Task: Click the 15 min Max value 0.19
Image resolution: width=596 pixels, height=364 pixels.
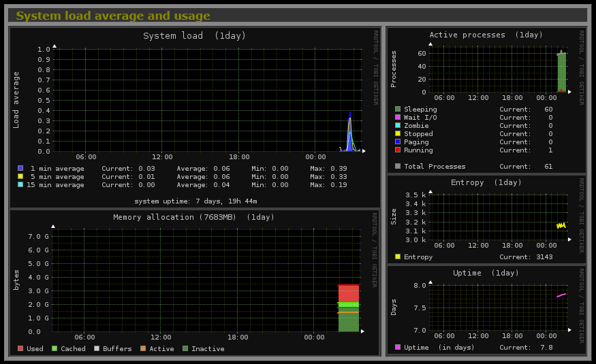Action: click(x=339, y=185)
